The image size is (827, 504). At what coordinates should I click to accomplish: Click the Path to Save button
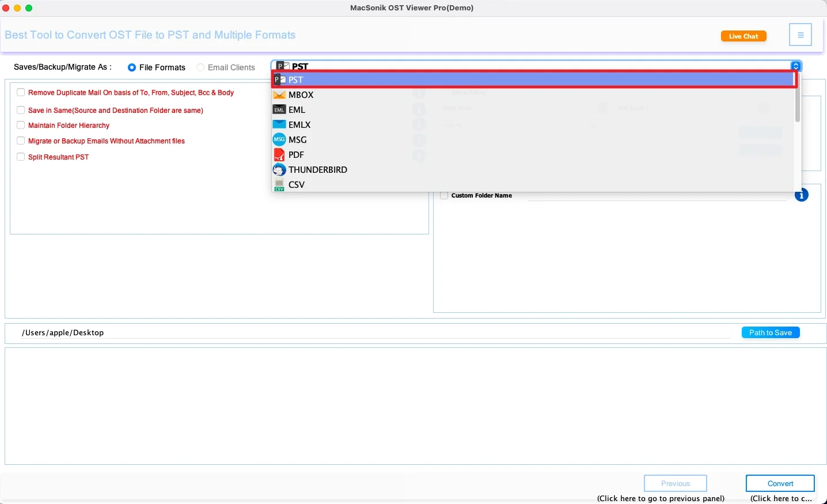(x=771, y=332)
